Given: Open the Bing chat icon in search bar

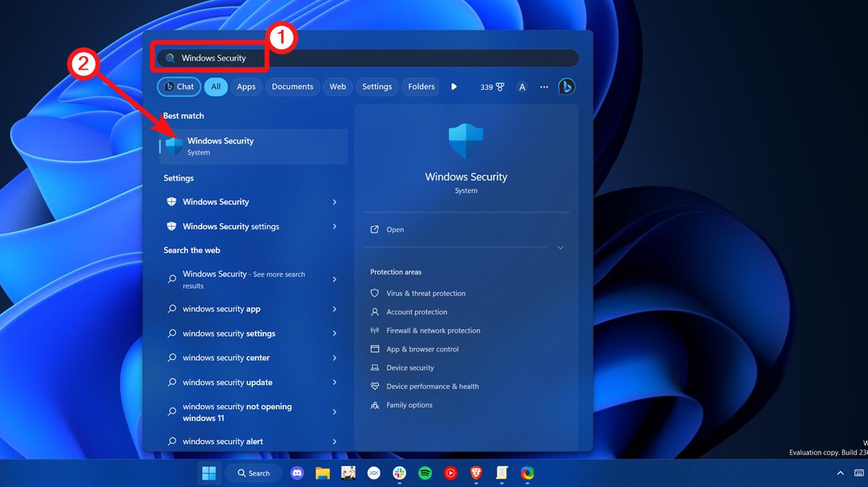Looking at the screenshot, I should (x=567, y=86).
